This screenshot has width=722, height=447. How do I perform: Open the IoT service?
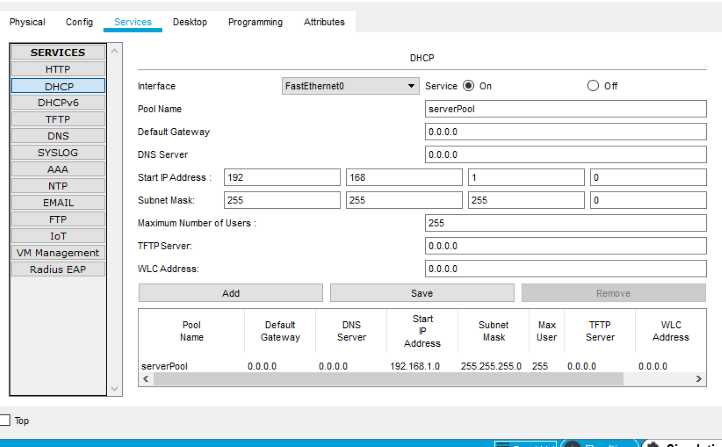pos(58,236)
